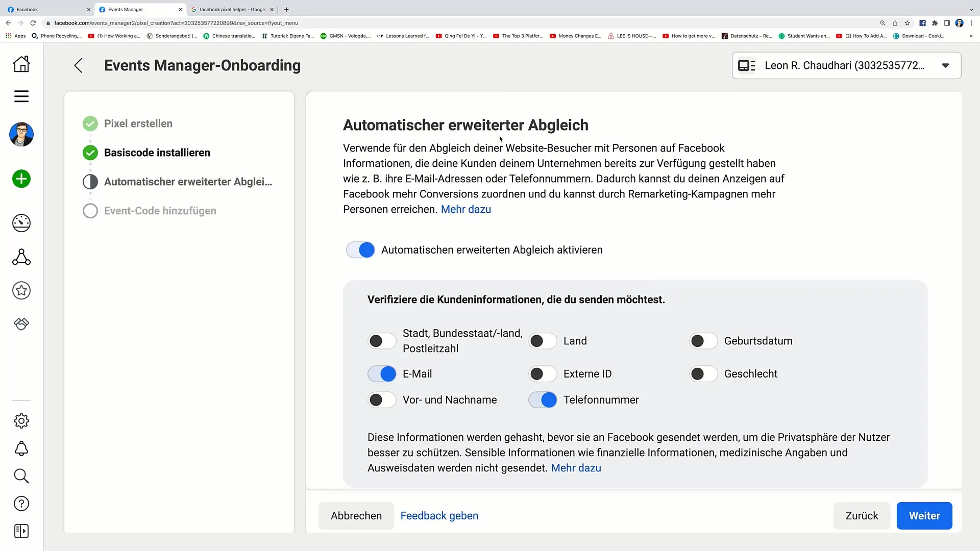The height and width of the screenshot is (551, 980).
Task: Enable Stadt, Bundesstaat/-land, Postleitzahl toggle
Action: 382,341
